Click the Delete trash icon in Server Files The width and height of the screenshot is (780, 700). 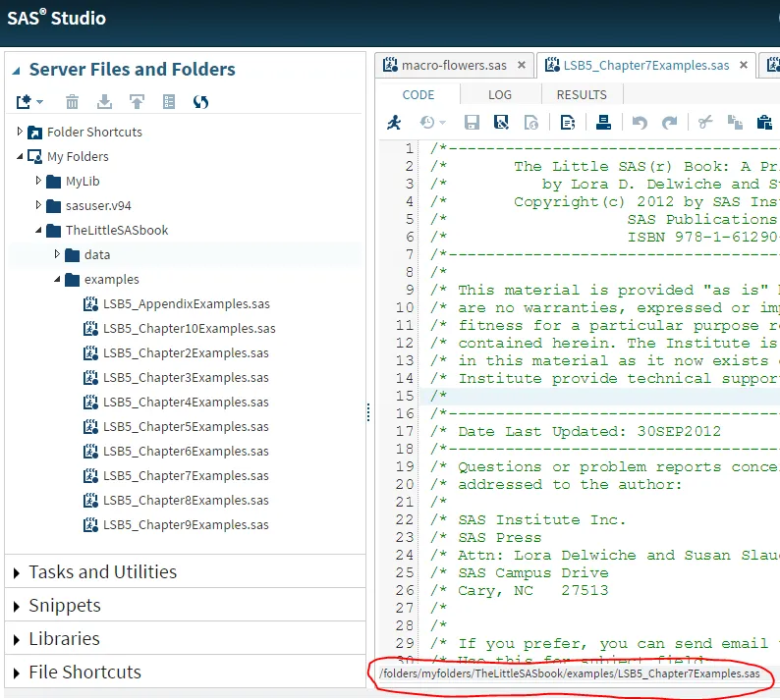point(72,102)
